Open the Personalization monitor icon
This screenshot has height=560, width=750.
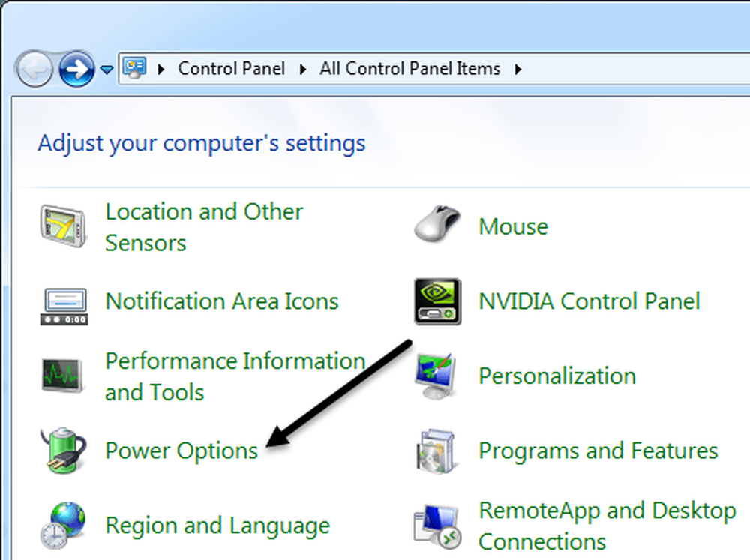click(436, 376)
